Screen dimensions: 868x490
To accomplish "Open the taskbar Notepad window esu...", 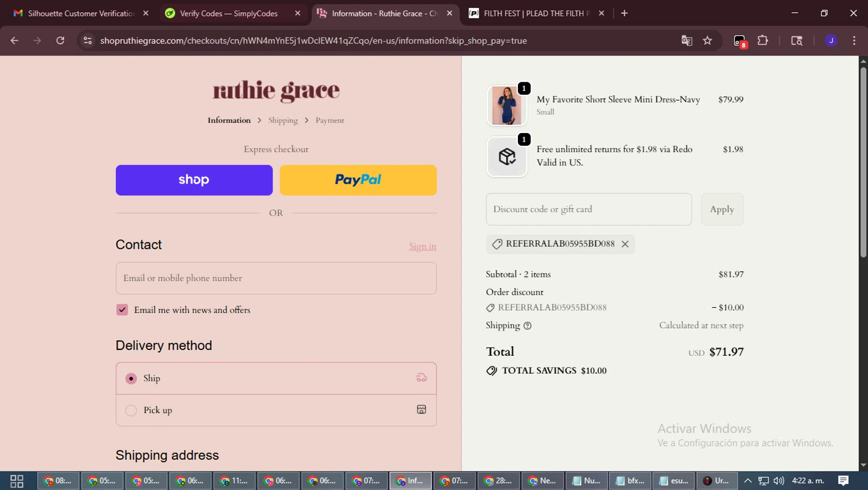I will (674, 481).
